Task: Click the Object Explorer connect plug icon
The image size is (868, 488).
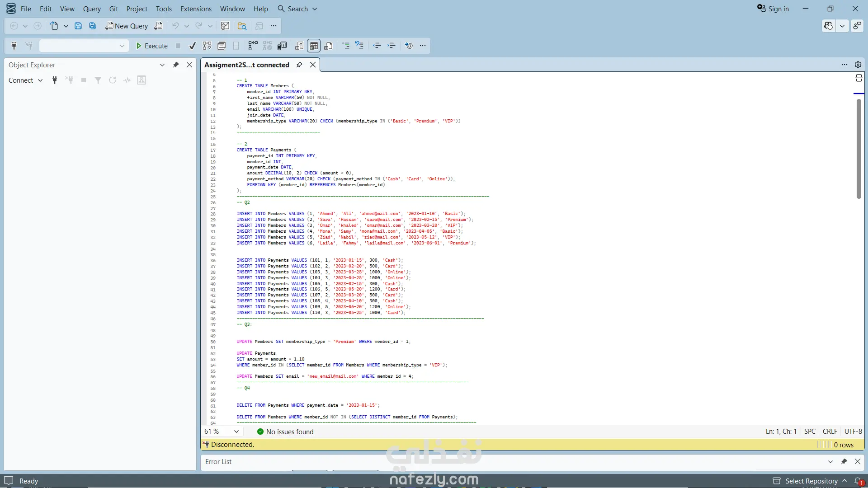Action: click(x=55, y=80)
